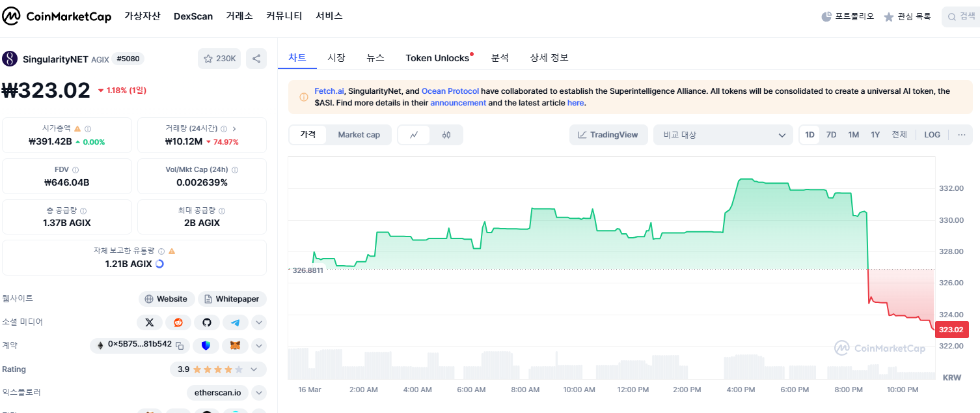Open the Whitepaper link
980x413 pixels.
(232, 299)
